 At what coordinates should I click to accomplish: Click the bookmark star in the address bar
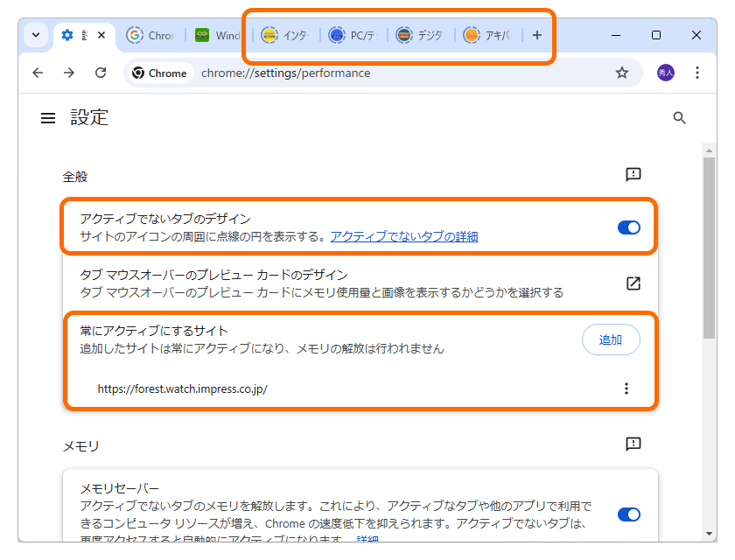coord(621,73)
